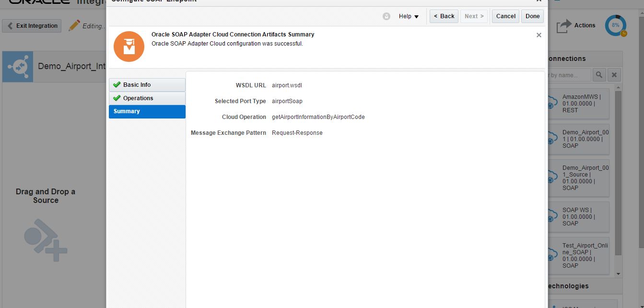644x308 pixels.
Task: Click the Request-Response pattern value
Action: point(297,133)
